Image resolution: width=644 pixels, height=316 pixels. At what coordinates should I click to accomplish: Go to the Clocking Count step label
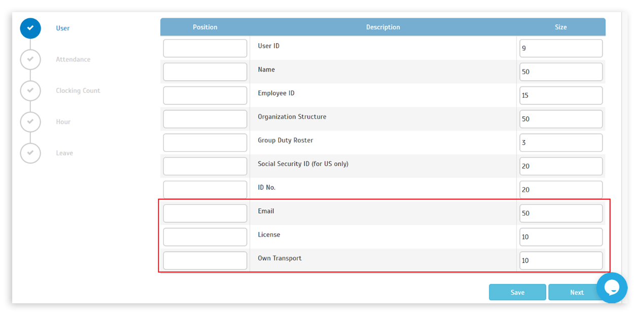(78, 91)
